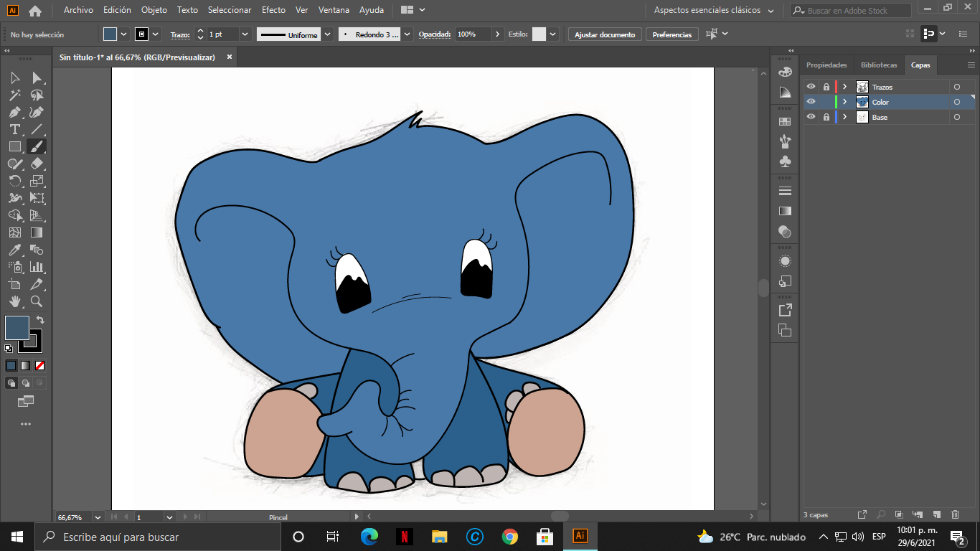Delete selection with Layers panel trash icon
This screenshot has width=980, height=551.
tap(955, 514)
